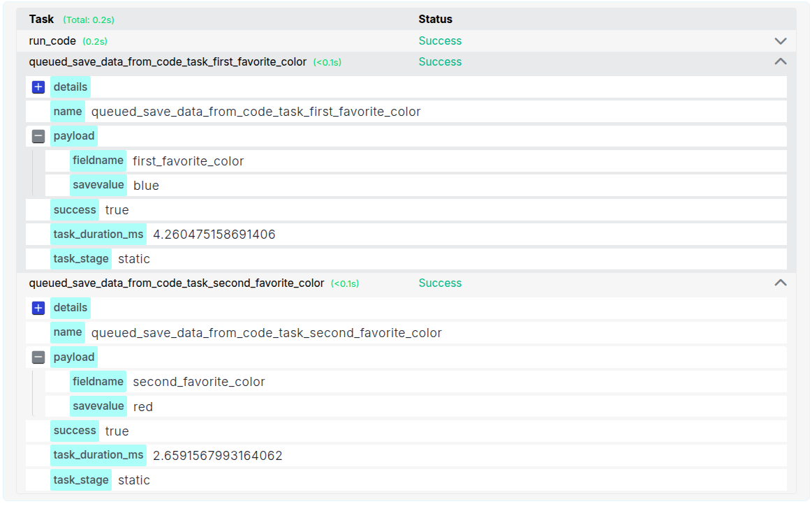
Task: Click the fieldname value second_favorite_color
Action: 199,382
